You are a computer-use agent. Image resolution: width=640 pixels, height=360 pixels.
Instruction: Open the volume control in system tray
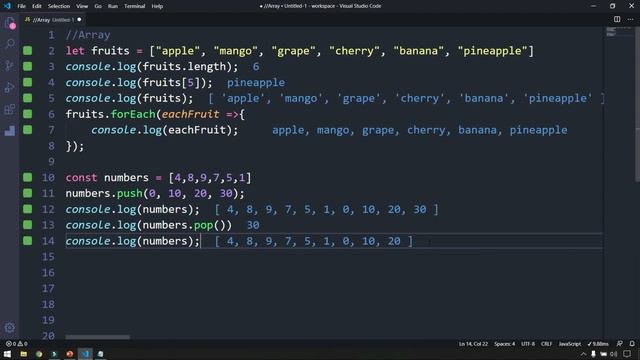click(613, 354)
